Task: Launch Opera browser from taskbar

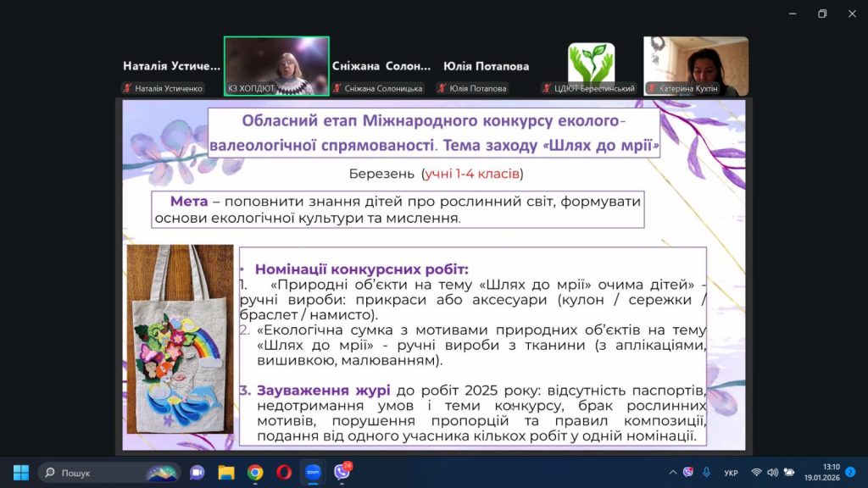Action: click(283, 472)
